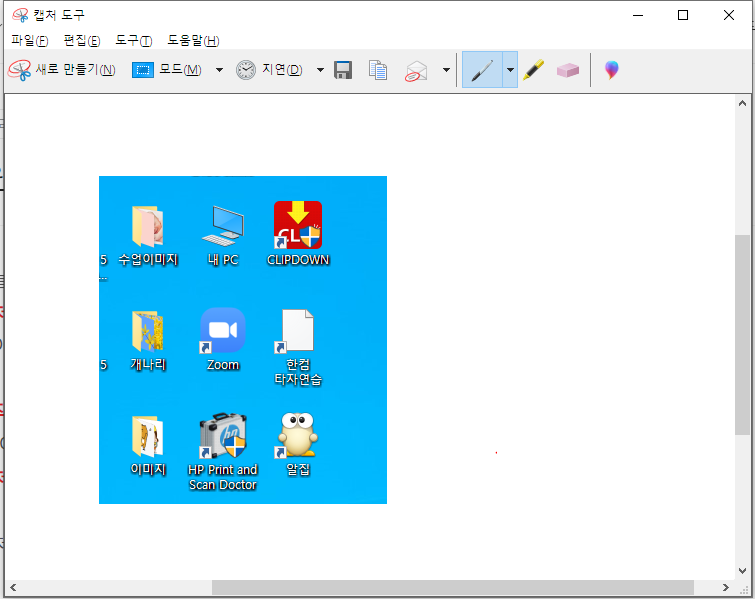Click the 새로 만들기 new snip button
The image size is (755, 599).
62,70
